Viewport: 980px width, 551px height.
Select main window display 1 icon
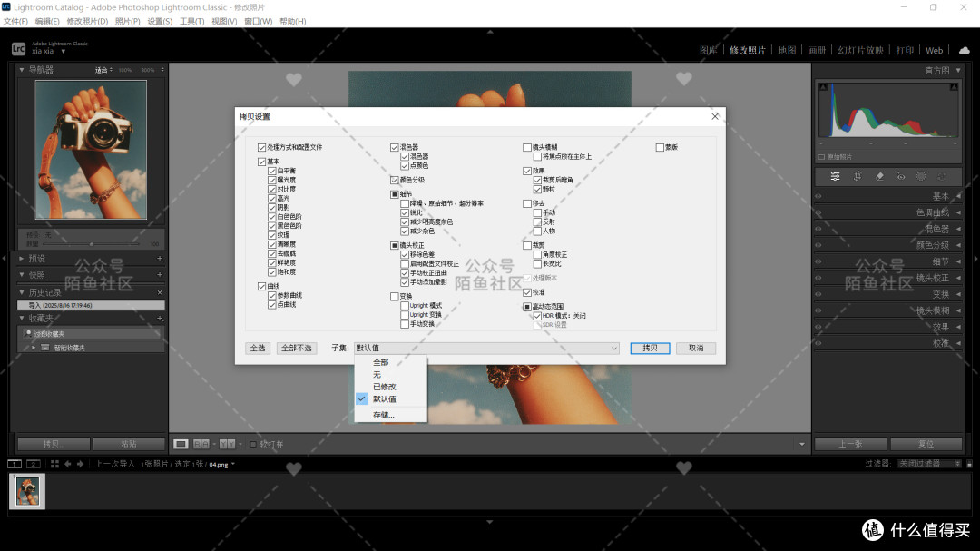(15, 464)
